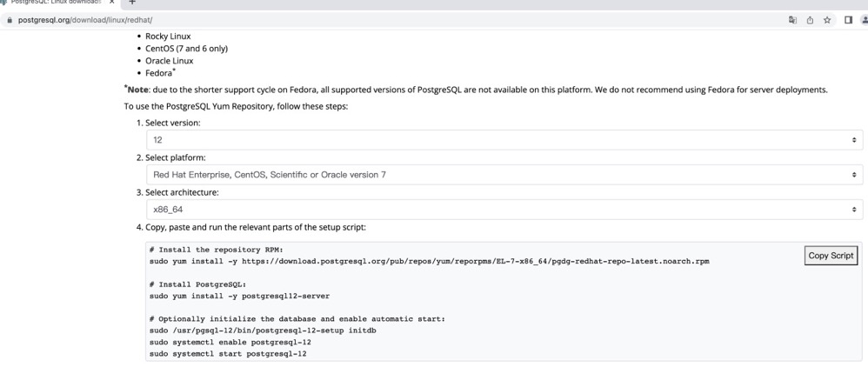
Task: Click the '# Install PostgreSQL:' comment
Action: (x=197, y=284)
